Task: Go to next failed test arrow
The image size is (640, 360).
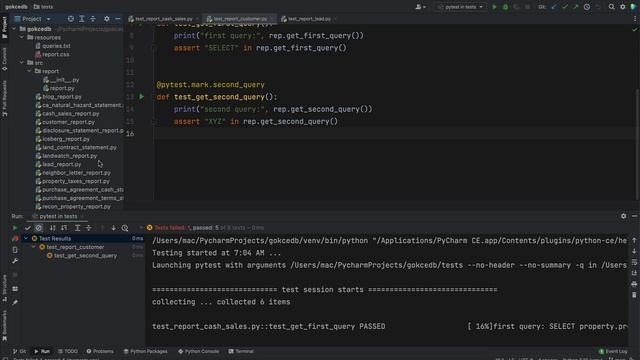Action: 113,228
